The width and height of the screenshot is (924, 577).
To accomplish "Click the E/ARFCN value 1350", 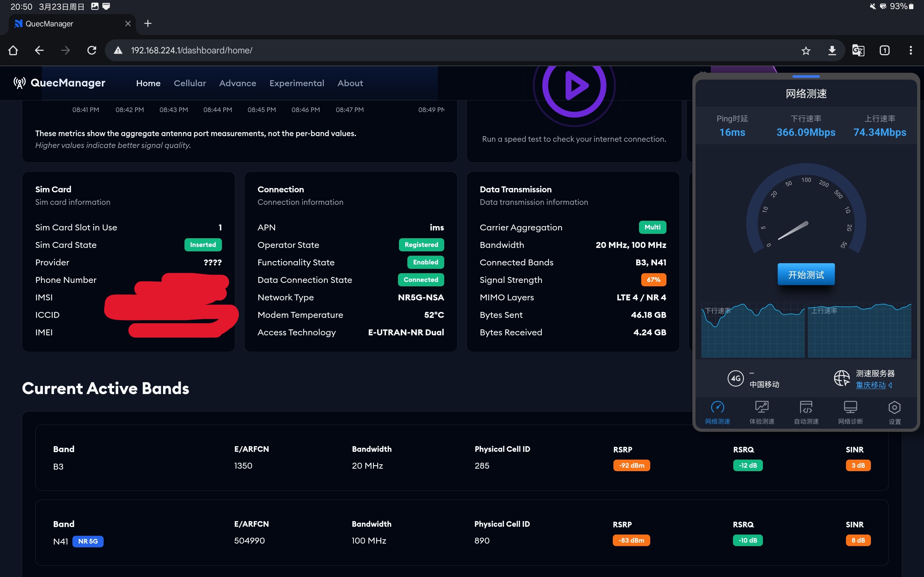I will (243, 466).
